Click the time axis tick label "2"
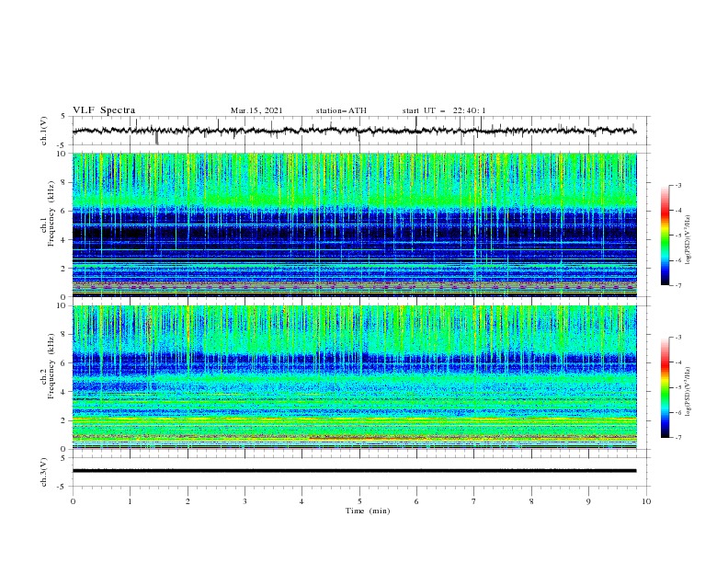728x563 pixels. 188,501
